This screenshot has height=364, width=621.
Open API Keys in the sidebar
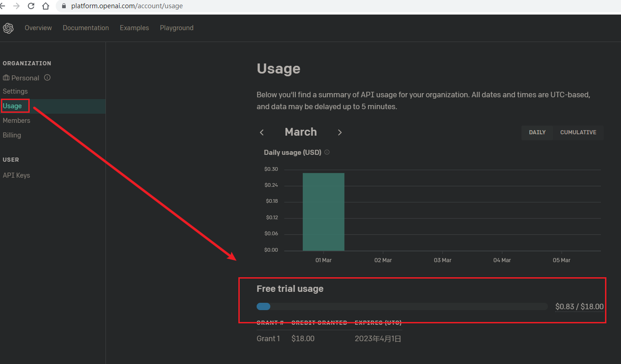click(16, 175)
